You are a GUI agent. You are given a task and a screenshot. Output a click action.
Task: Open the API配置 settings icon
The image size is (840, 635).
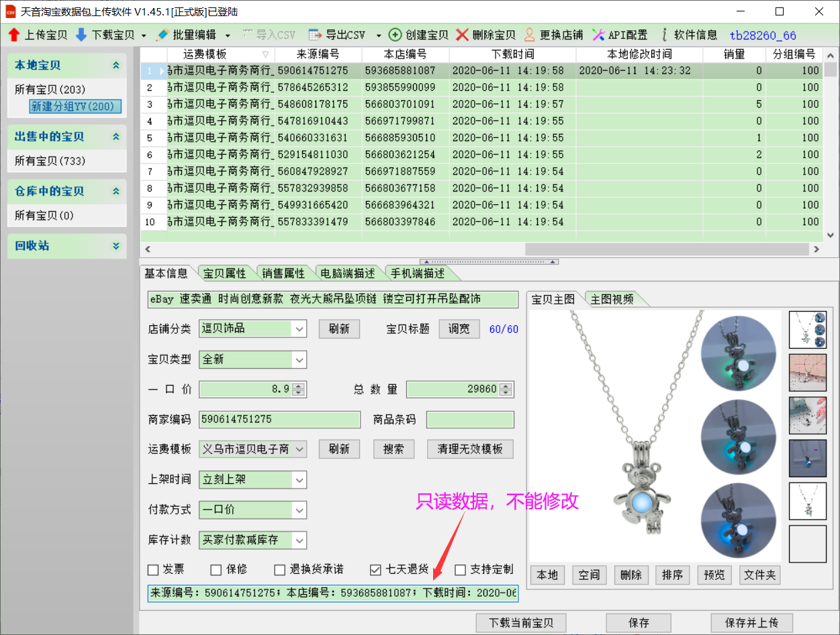[x=598, y=35]
